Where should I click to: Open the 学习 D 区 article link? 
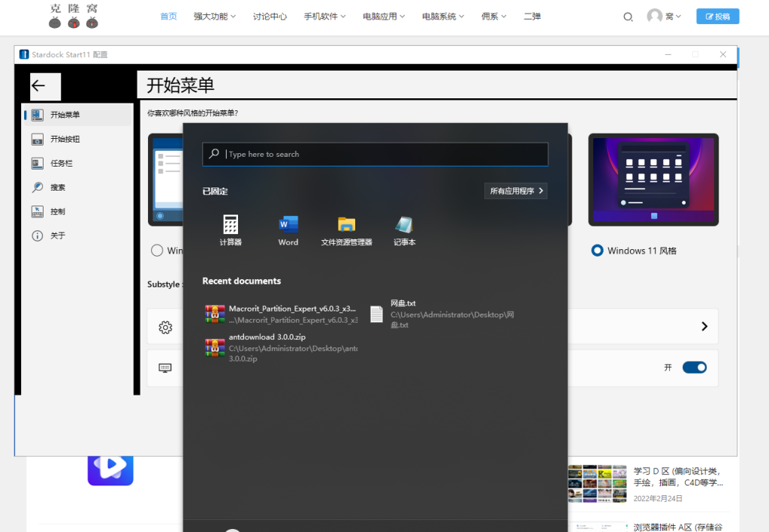[678, 476]
